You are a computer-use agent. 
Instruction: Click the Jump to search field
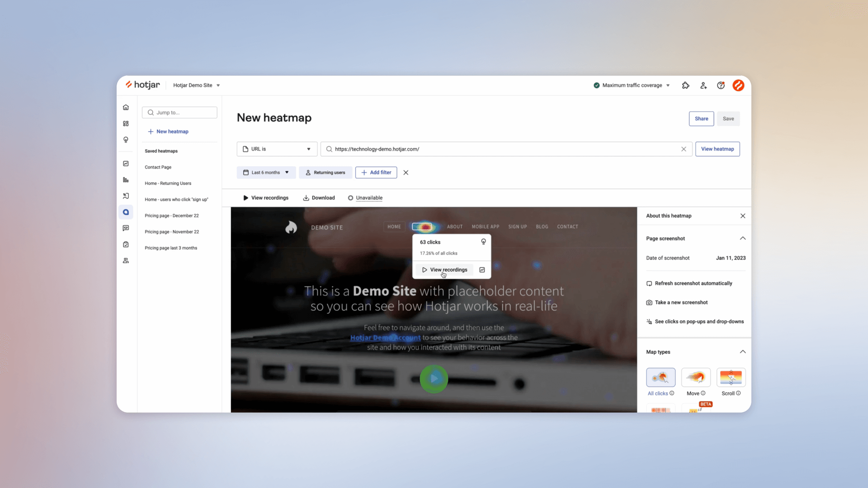tap(179, 113)
